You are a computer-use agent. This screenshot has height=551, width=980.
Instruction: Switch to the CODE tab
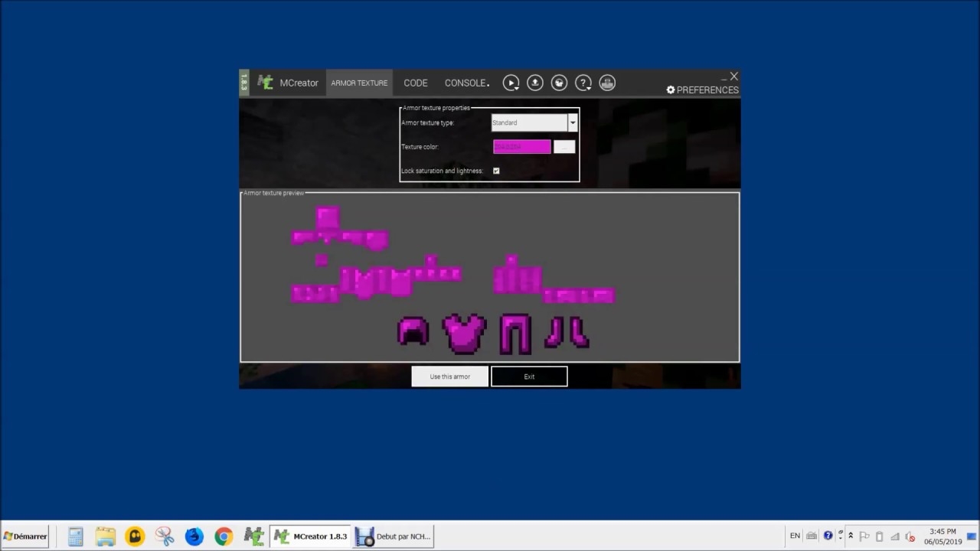coord(416,83)
